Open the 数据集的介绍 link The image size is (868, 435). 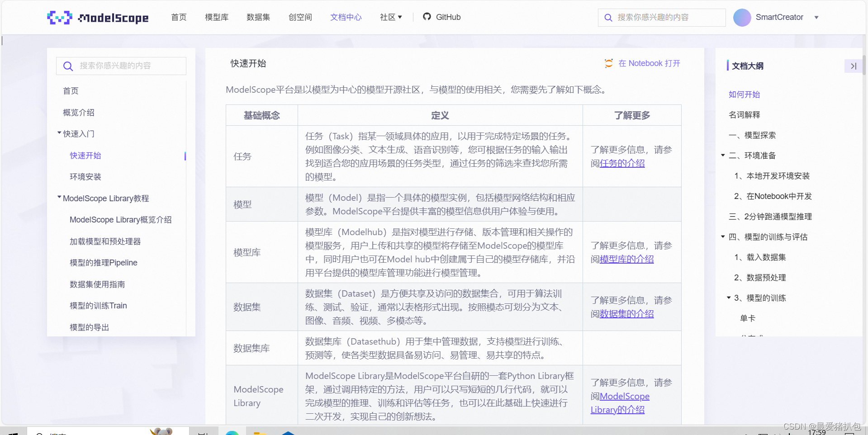click(626, 314)
